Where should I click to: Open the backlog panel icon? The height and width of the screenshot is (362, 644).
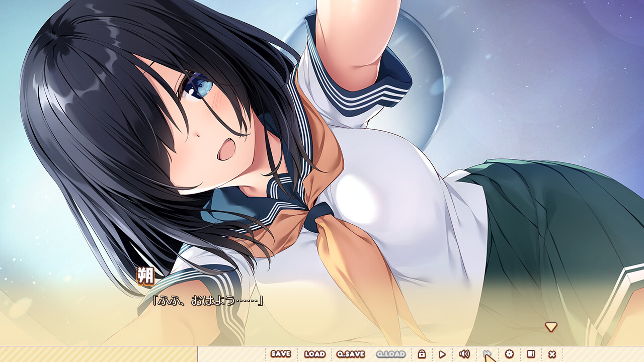(531, 354)
